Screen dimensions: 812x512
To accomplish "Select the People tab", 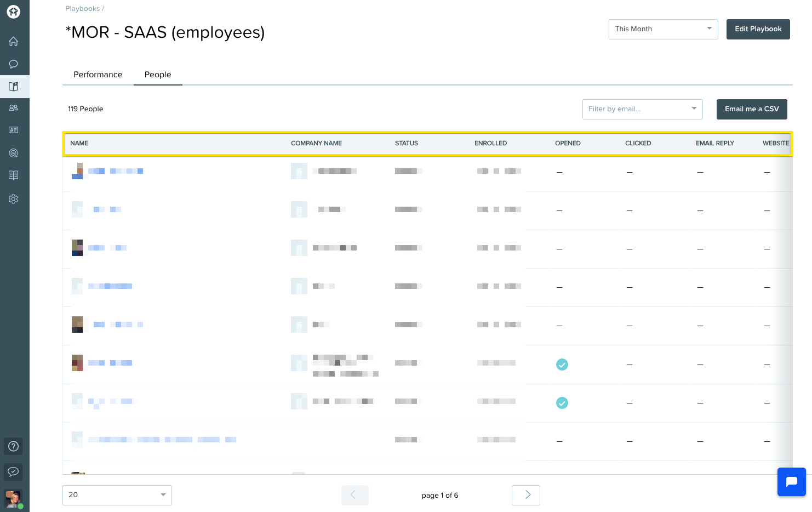I will pyautogui.click(x=158, y=75).
